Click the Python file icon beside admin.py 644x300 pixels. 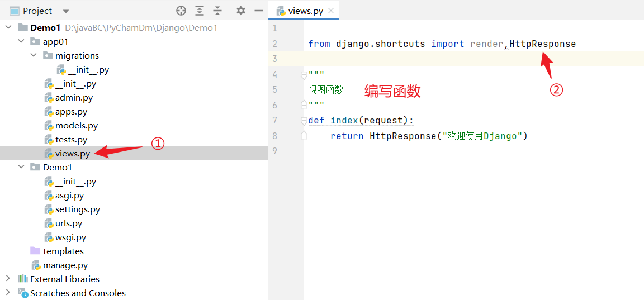(49, 98)
